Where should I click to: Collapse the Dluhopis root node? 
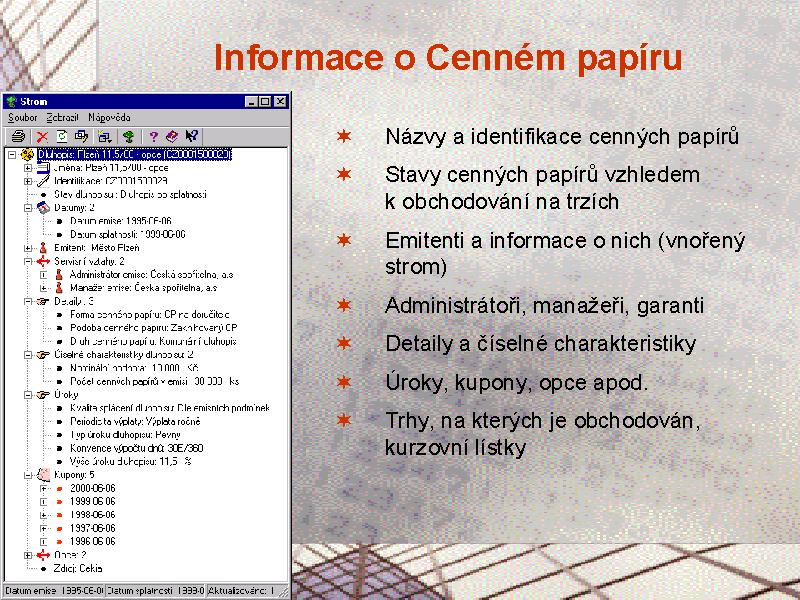click(x=12, y=154)
